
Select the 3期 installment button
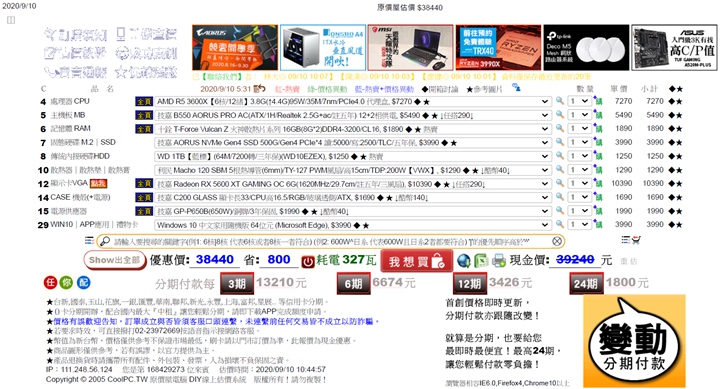coord(236,283)
